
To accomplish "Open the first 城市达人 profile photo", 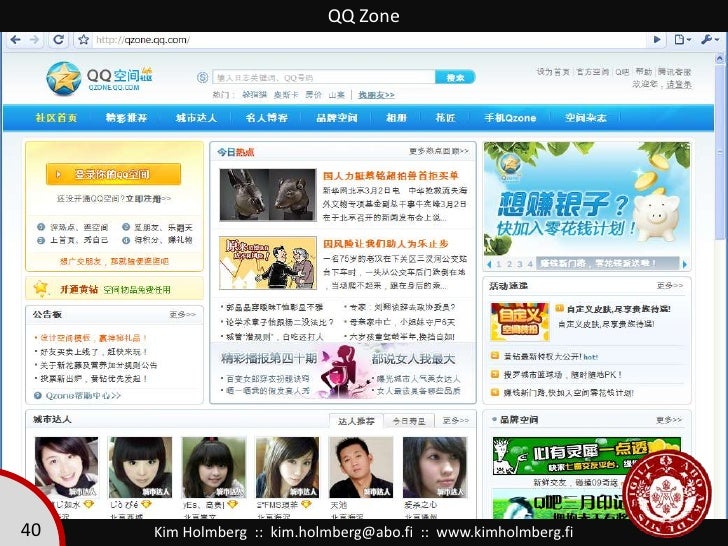I will tap(66, 467).
